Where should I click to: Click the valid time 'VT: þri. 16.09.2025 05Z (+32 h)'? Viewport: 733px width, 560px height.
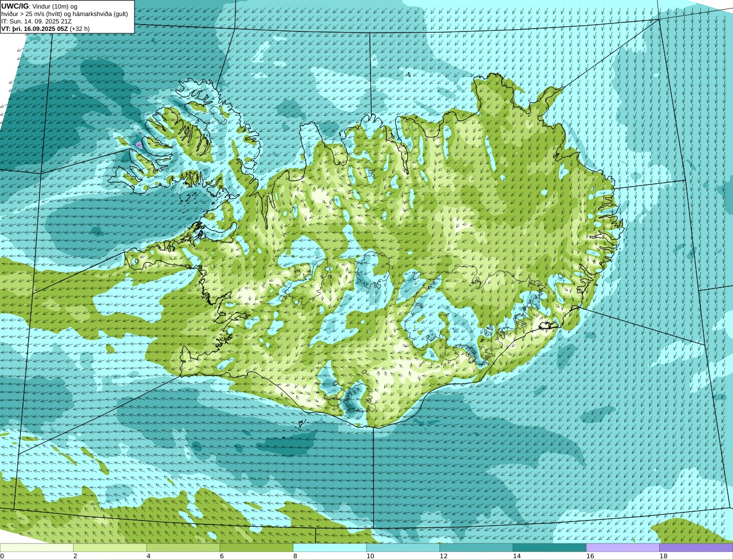tap(45, 29)
